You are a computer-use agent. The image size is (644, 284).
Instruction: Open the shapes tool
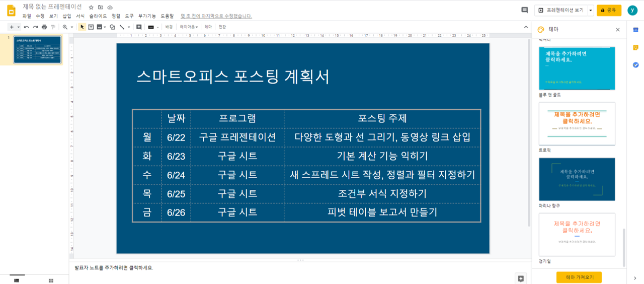(x=112, y=27)
